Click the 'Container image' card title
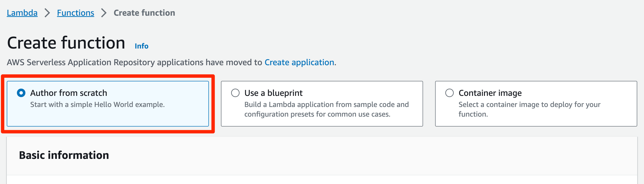The image size is (644, 184). 490,93
